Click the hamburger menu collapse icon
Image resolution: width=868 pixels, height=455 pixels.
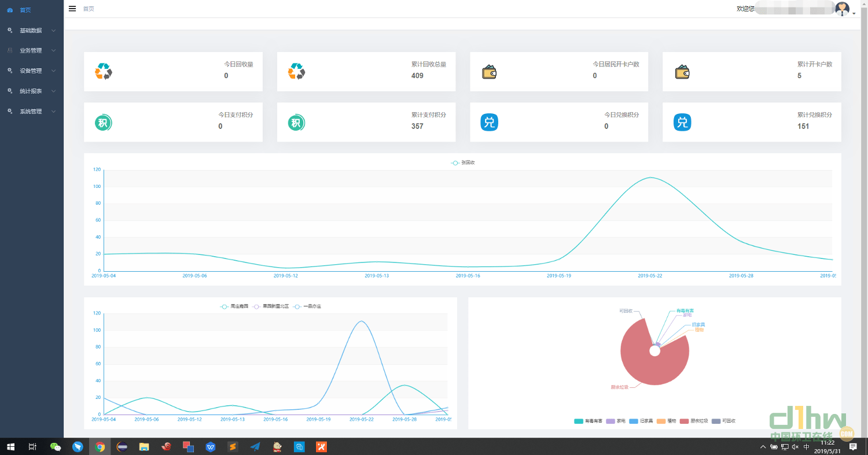pos(72,9)
